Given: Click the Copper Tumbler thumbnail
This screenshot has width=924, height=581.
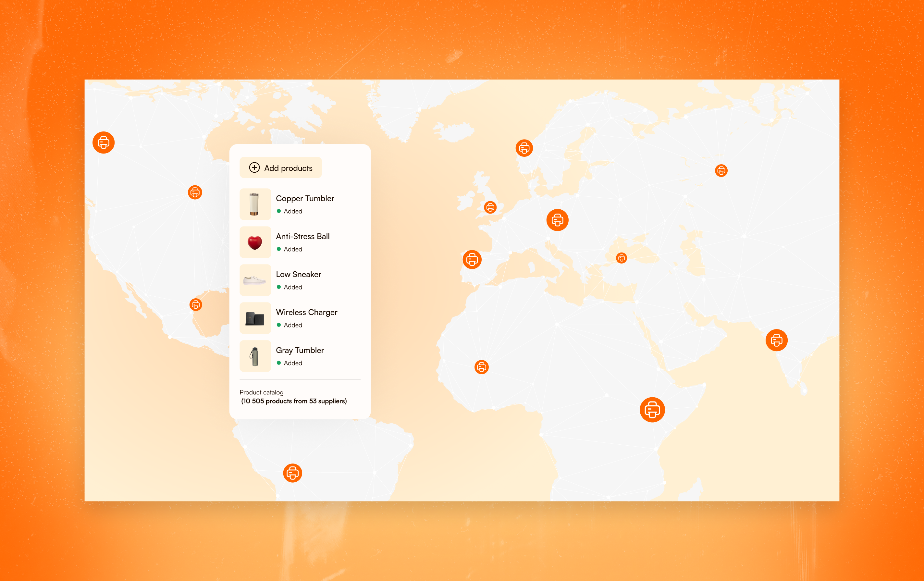Looking at the screenshot, I should point(255,204).
